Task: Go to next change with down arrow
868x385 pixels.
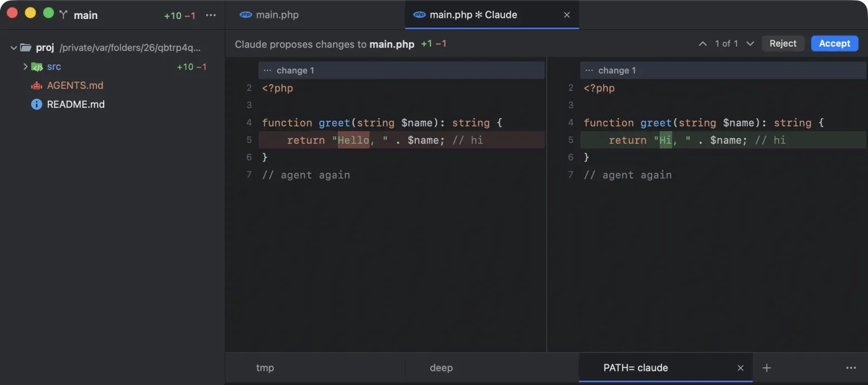Action: pyautogui.click(x=750, y=43)
